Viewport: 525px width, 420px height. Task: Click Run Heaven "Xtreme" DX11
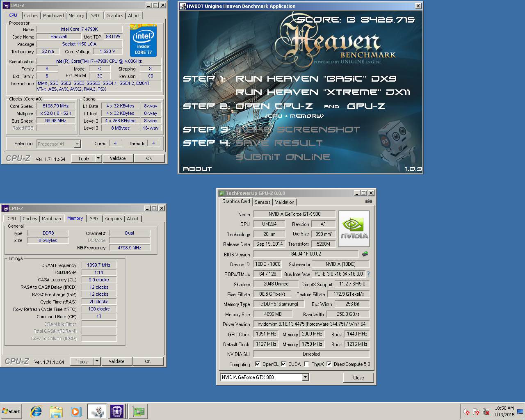(x=323, y=92)
